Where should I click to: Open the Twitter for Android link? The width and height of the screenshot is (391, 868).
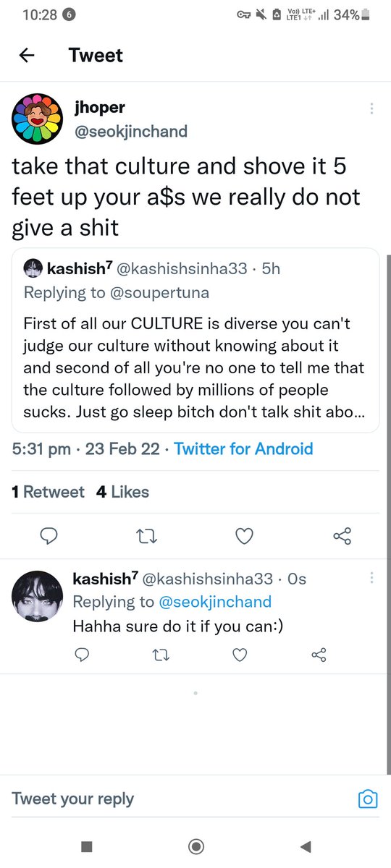243,448
